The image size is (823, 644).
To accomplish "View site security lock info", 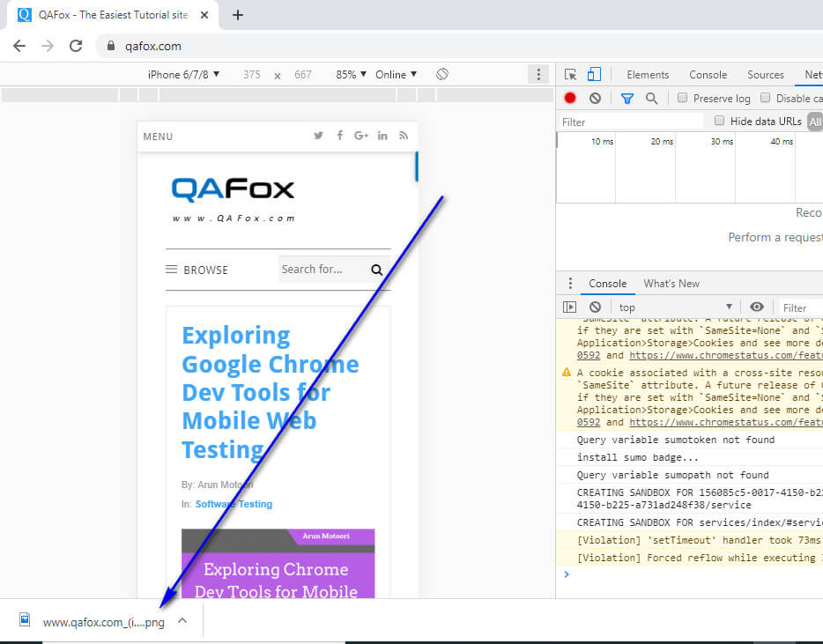I will tap(111, 46).
